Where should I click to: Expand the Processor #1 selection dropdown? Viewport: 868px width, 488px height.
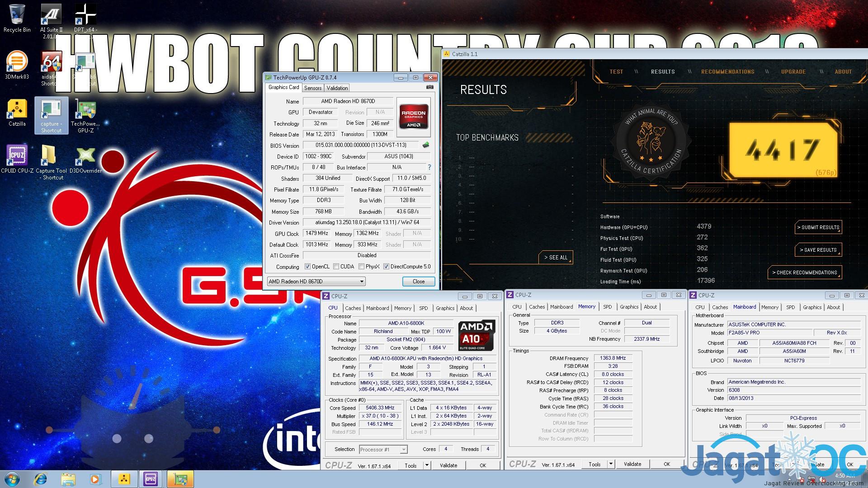403,450
